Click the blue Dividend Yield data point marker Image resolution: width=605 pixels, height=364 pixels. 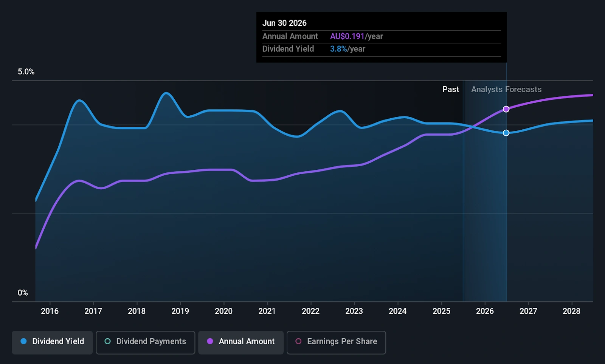click(x=506, y=133)
